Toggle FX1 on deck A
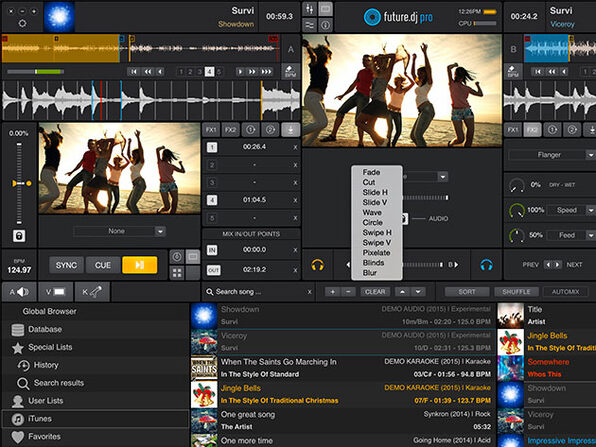 (211, 130)
